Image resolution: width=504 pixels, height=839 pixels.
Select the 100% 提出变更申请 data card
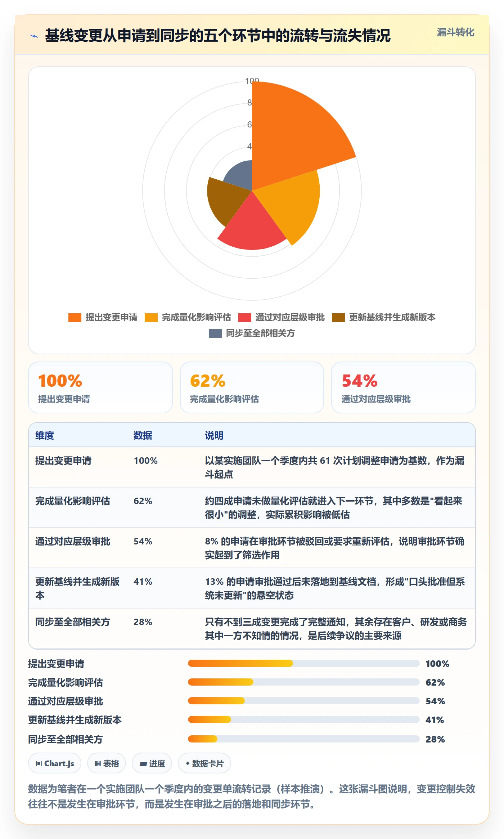pyautogui.click(x=100, y=387)
